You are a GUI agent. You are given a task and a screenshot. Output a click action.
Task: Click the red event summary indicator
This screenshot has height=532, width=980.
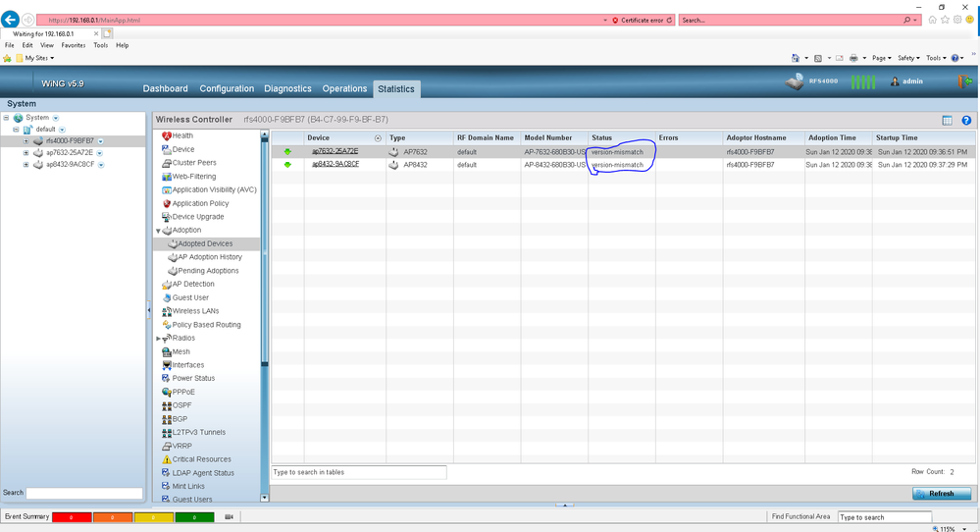coord(72,516)
